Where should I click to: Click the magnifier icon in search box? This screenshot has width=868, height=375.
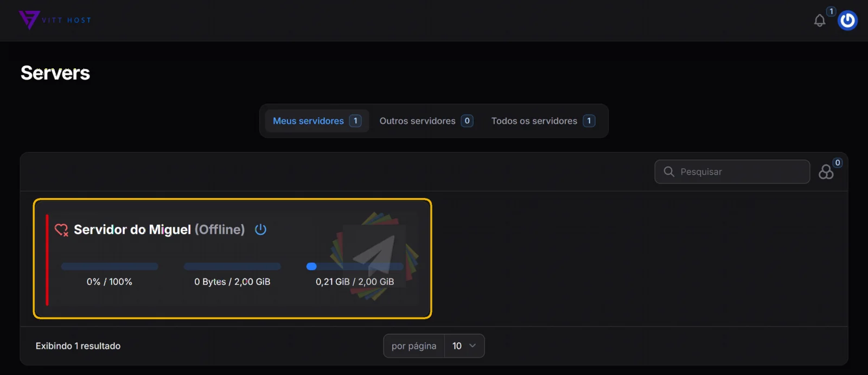click(669, 171)
